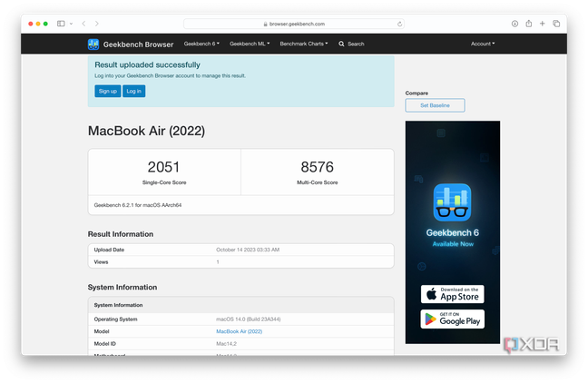Viewport: 588px width, 383px height.
Task: Open the Safari downloads icon
Action: click(x=514, y=24)
